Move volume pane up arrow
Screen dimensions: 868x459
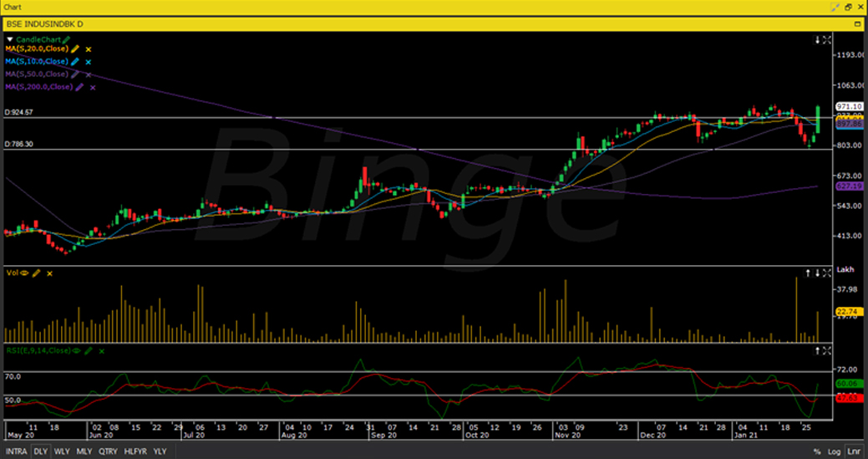click(x=808, y=273)
